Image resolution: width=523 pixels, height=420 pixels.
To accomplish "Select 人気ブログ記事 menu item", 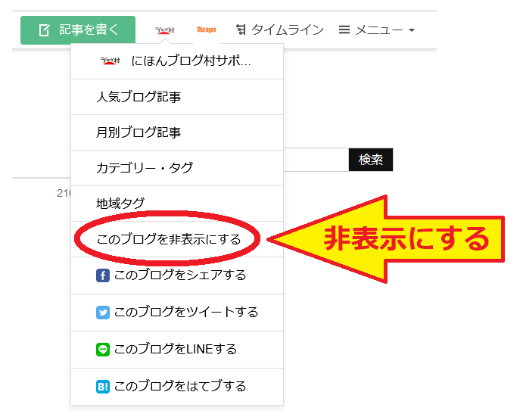I will [x=177, y=97].
